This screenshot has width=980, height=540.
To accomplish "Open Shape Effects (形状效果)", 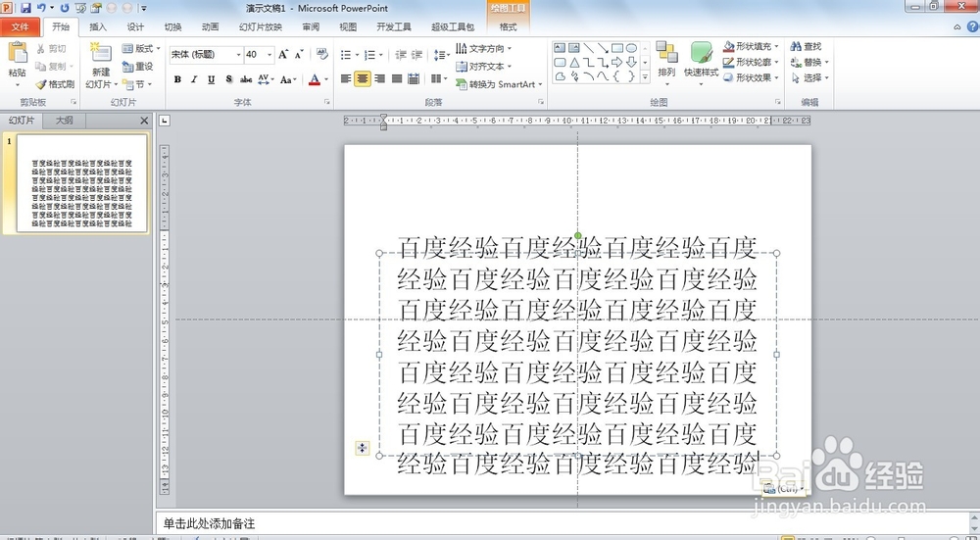I will 751,78.
